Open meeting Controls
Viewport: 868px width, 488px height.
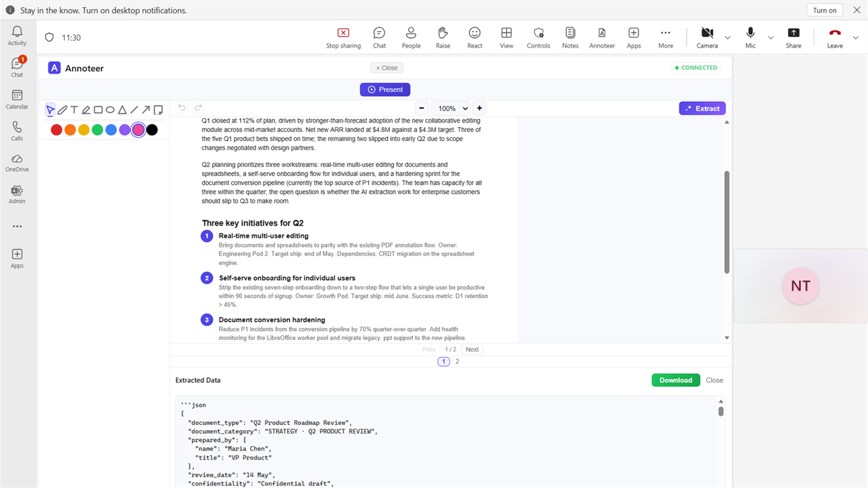click(538, 37)
